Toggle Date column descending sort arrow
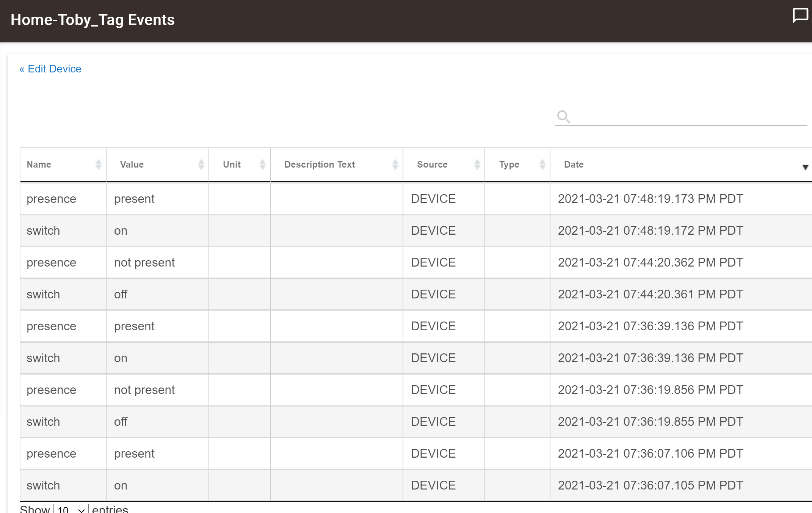Image resolution: width=812 pixels, height=513 pixels. click(805, 167)
